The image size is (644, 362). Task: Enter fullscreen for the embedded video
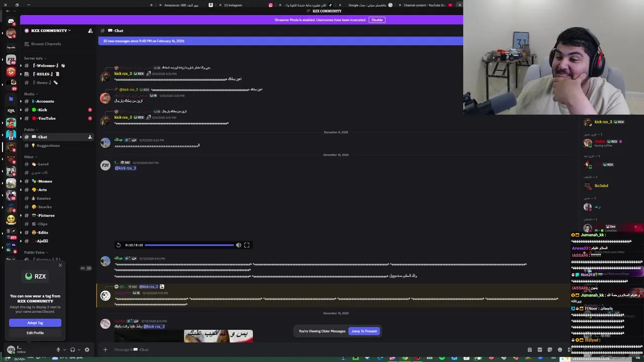pyautogui.click(x=247, y=245)
